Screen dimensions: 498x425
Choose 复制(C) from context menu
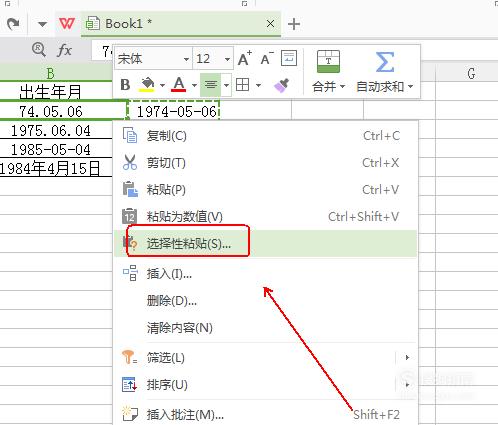click(265, 136)
